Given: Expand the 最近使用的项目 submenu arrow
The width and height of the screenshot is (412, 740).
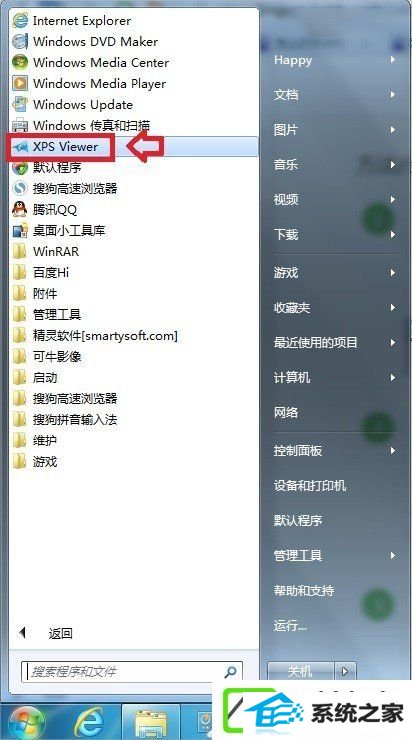Looking at the screenshot, I should (393, 343).
